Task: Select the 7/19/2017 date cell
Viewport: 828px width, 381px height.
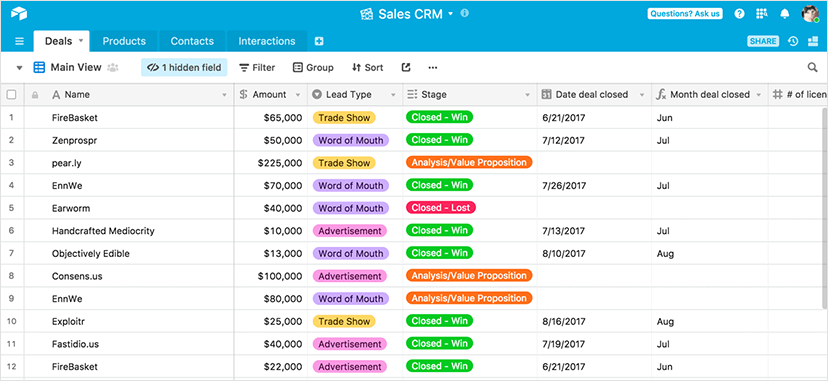Action: pyautogui.click(x=595, y=344)
